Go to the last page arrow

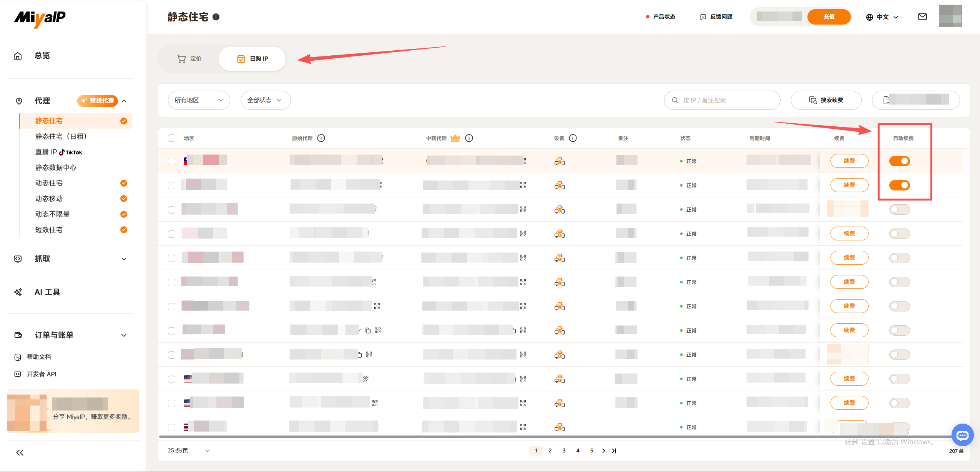coord(614,451)
